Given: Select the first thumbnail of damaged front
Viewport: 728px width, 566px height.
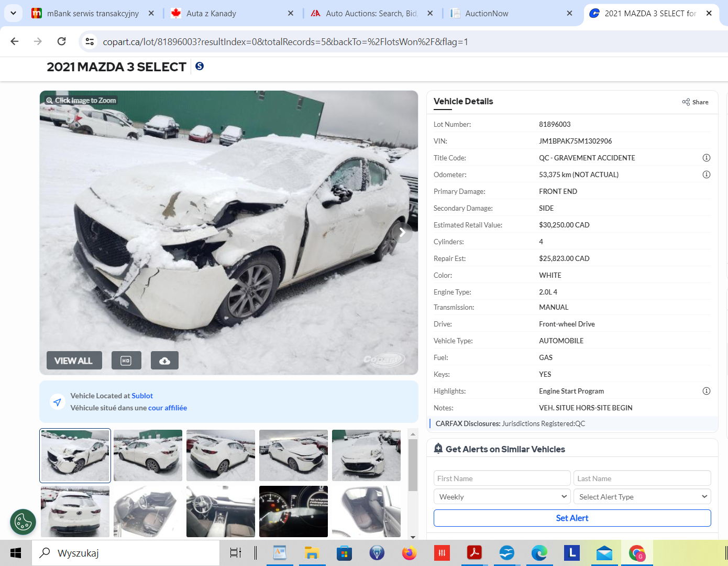Looking at the screenshot, I should 75,455.
